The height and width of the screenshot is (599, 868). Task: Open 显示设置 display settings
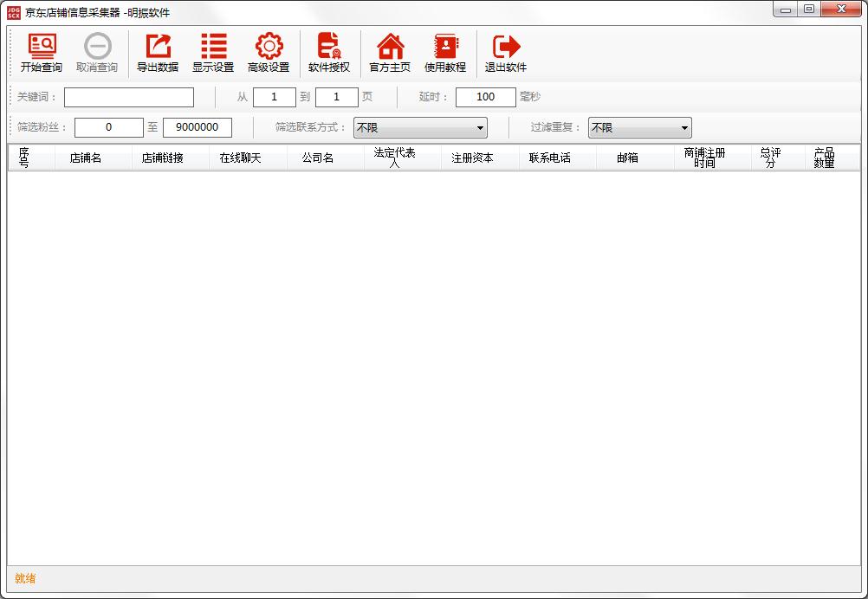(x=213, y=53)
